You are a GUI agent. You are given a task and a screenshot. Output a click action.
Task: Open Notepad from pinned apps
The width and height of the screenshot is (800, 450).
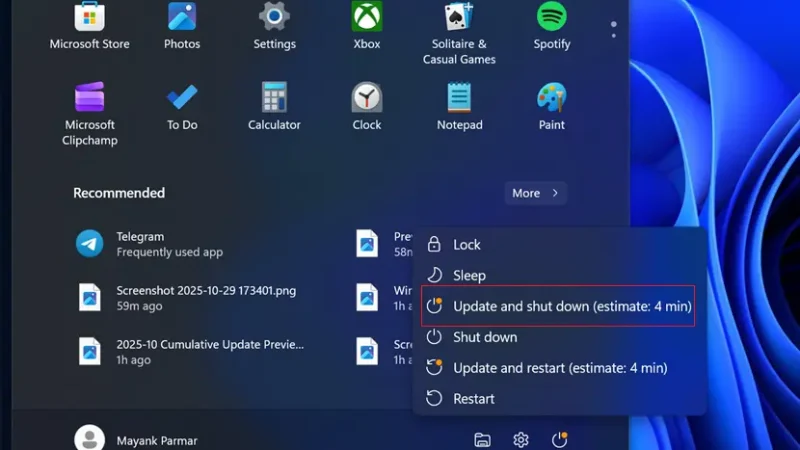(459, 106)
